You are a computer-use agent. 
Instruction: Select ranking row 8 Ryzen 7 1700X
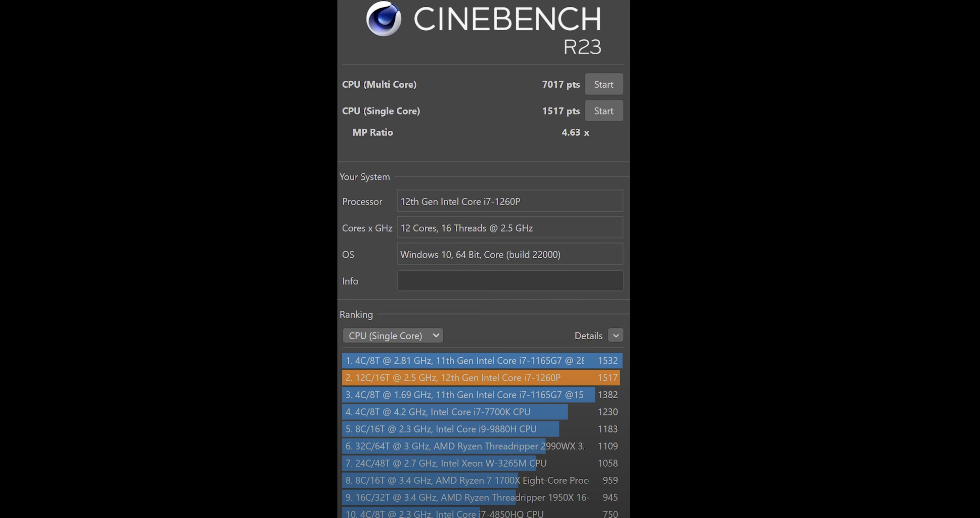tap(482, 480)
